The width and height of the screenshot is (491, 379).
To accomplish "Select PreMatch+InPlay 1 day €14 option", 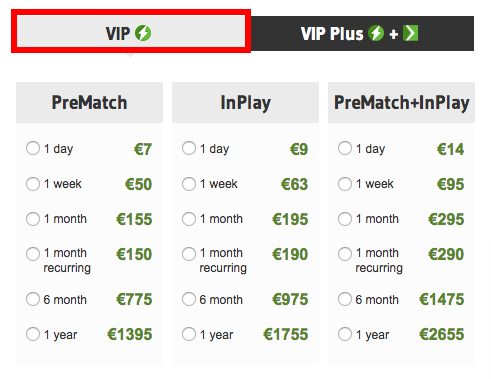I will 345,148.
